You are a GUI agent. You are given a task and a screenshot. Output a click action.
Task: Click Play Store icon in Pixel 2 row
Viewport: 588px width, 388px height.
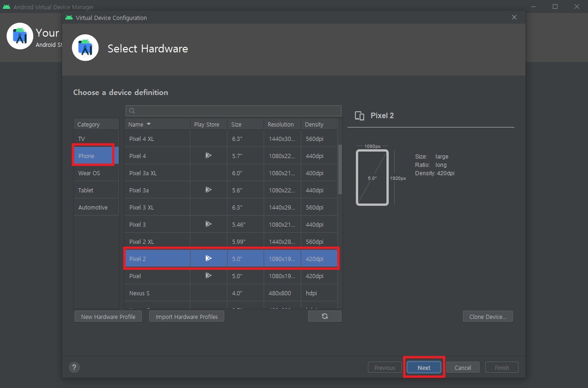(209, 259)
